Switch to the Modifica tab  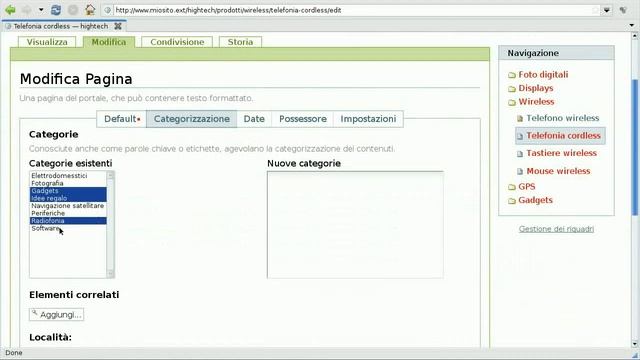[109, 42]
